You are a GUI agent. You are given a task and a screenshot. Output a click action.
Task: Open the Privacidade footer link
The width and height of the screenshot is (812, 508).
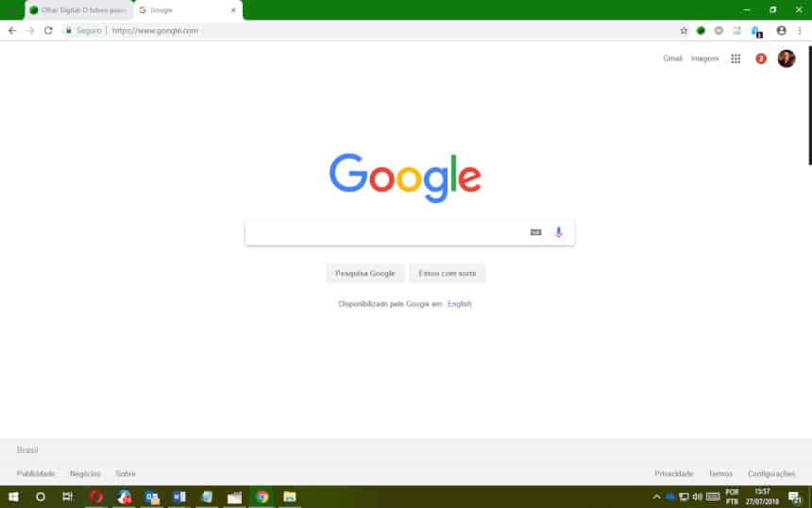[674, 473]
